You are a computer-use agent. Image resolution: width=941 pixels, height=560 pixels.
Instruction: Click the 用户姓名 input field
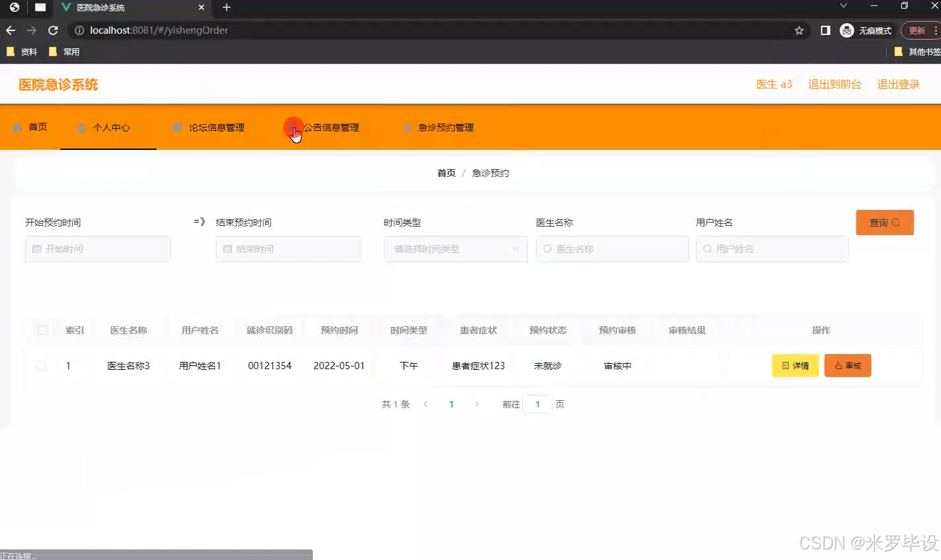coord(771,249)
